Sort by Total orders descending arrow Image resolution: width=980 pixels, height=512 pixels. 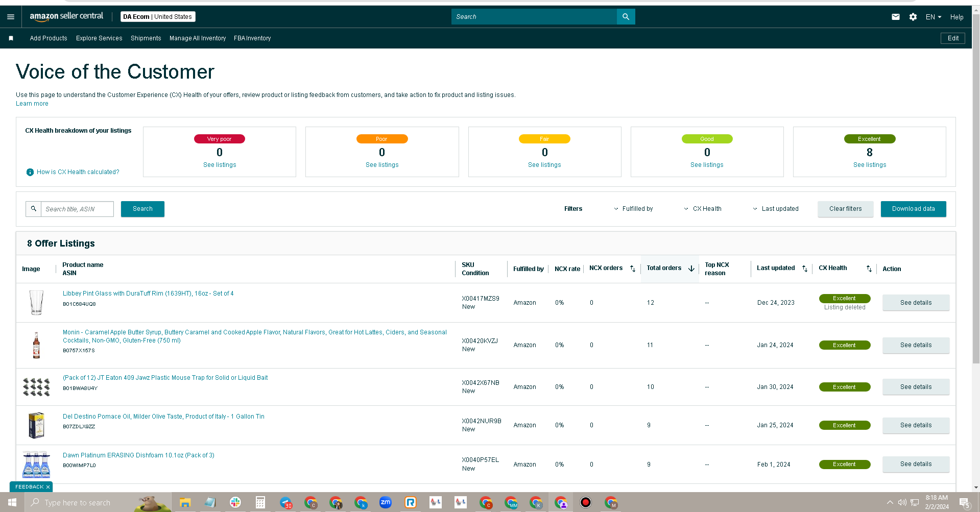[x=691, y=269]
